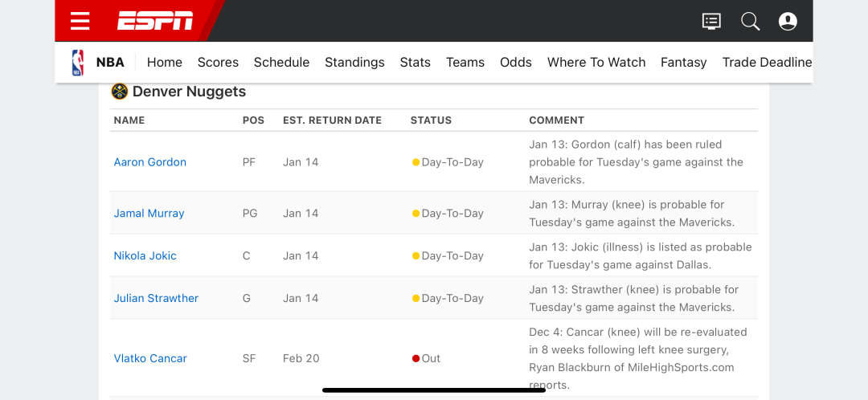Open Where To Watch
Image resolution: width=868 pixels, height=400 pixels.
(x=596, y=63)
